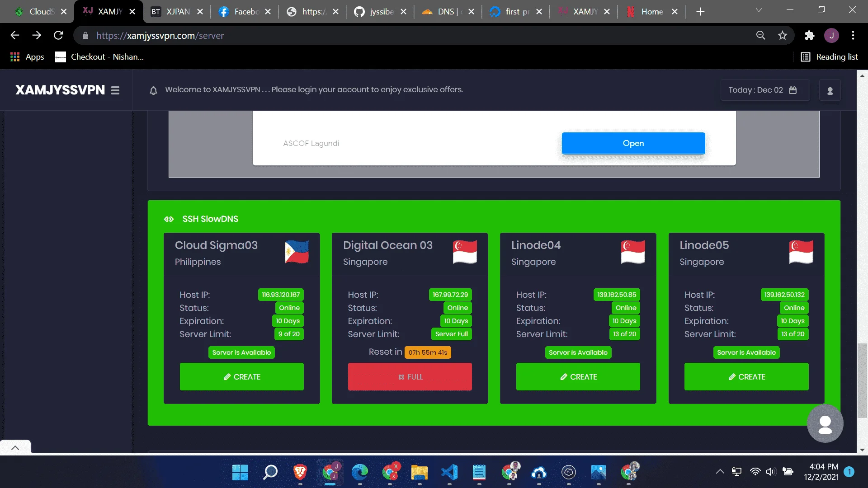Click the Server Full badge on Digital Ocean 03
The image size is (868, 488).
pyautogui.click(x=452, y=334)
